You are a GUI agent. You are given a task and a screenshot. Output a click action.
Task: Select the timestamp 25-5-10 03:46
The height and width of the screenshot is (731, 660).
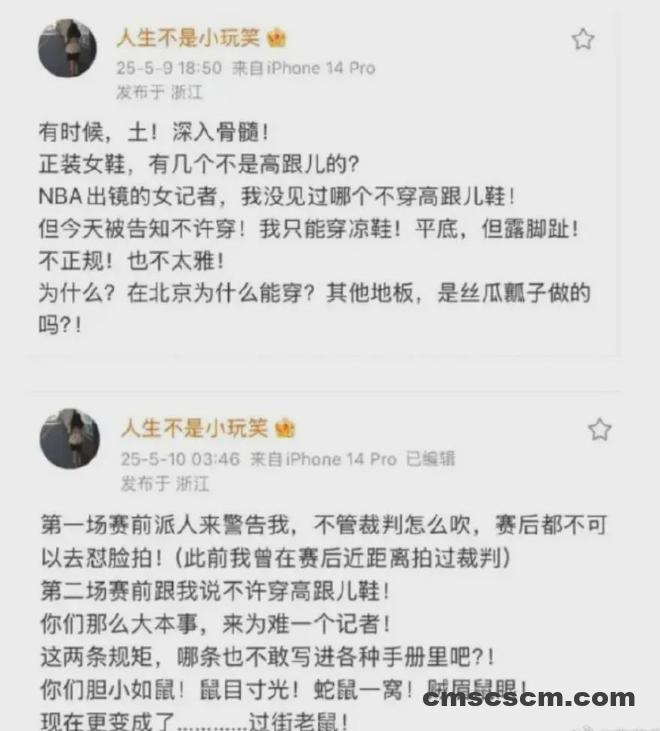coord(180,459)
